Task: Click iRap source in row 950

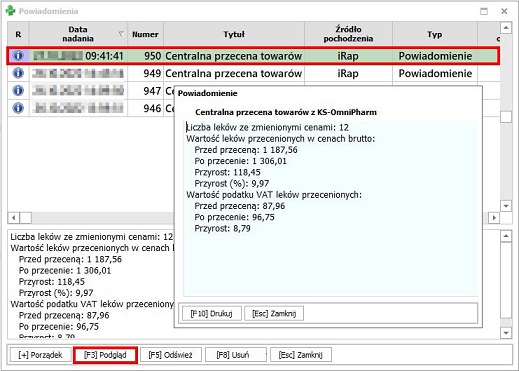Action: tap(348, 56)
